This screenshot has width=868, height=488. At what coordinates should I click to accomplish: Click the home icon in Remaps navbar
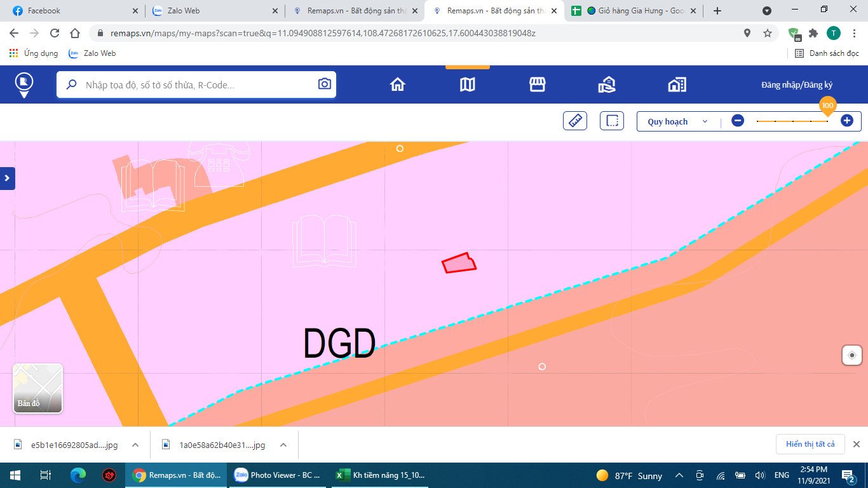click(x=398, y=85)
